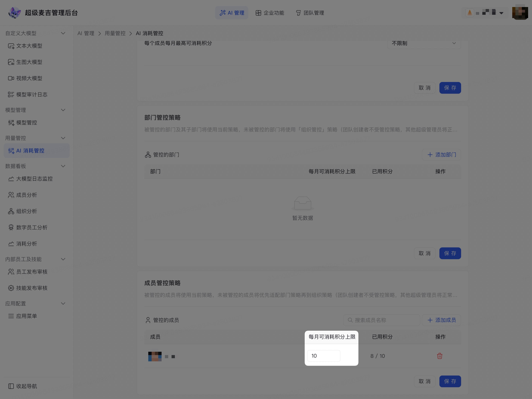Go to AI 管理 in the breadcrumb
This screenshot has height=399, width=532.
86,33
